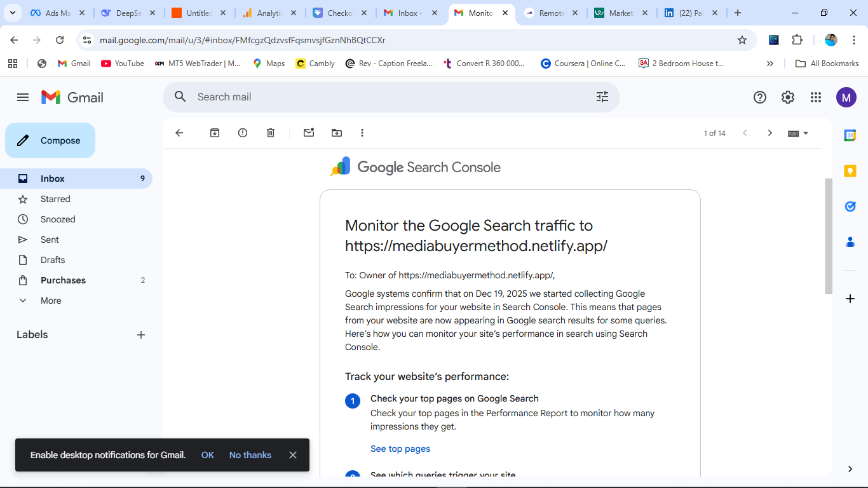The image size is (868, 488).
Task: Click the vertical scrollbar of the email
Action: point(829,236)
